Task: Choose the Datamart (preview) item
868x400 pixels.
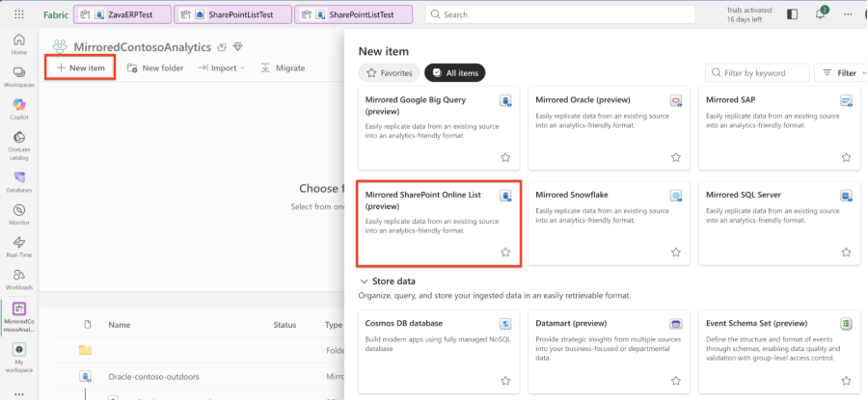Action: pos(610,351)
